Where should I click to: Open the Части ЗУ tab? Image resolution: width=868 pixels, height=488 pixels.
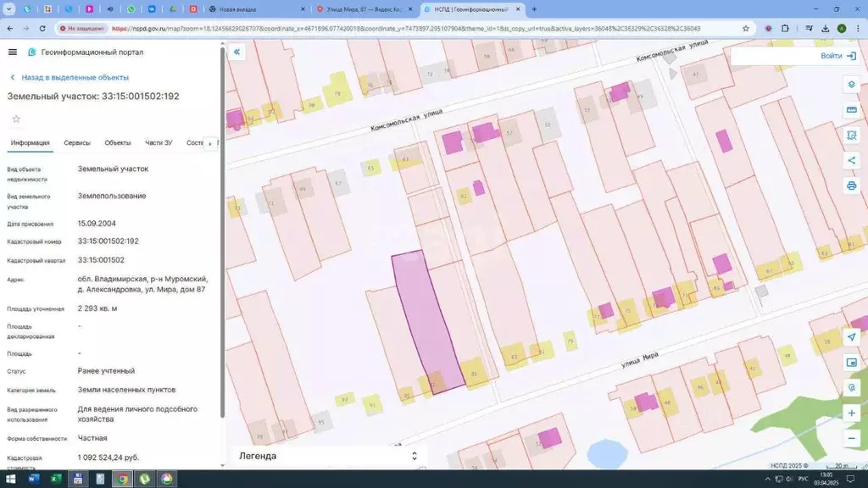159,143
